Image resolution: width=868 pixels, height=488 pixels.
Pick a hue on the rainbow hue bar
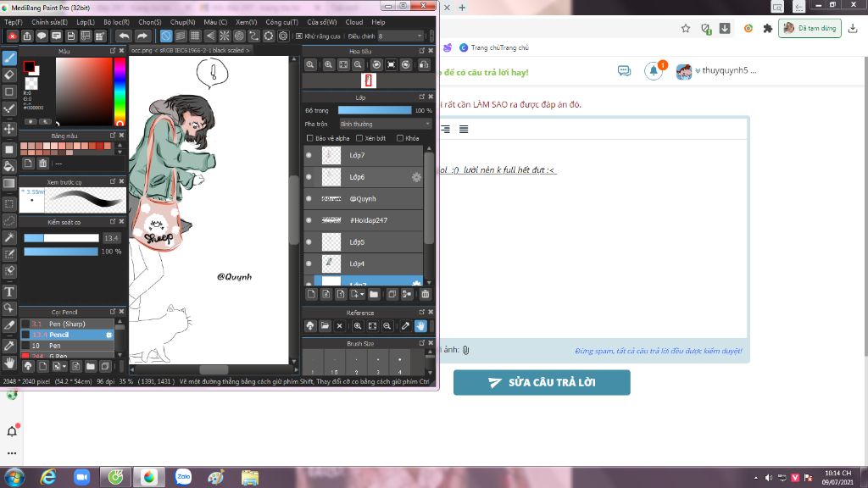[x=120, y=91]
